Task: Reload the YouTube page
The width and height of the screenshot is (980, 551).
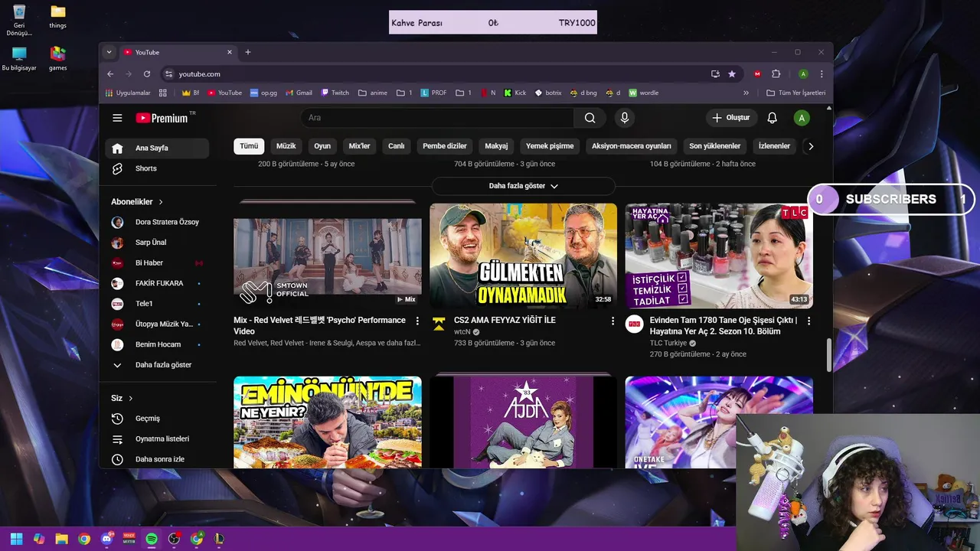Action: 147,74
